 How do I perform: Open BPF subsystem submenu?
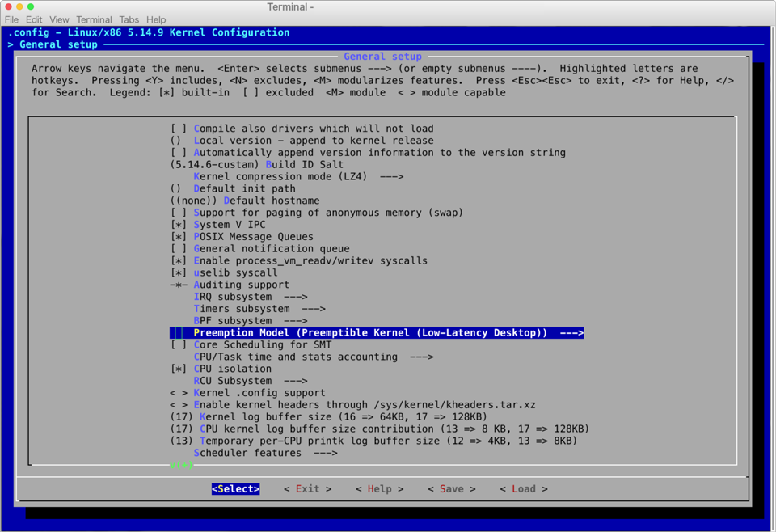[251, 321]
